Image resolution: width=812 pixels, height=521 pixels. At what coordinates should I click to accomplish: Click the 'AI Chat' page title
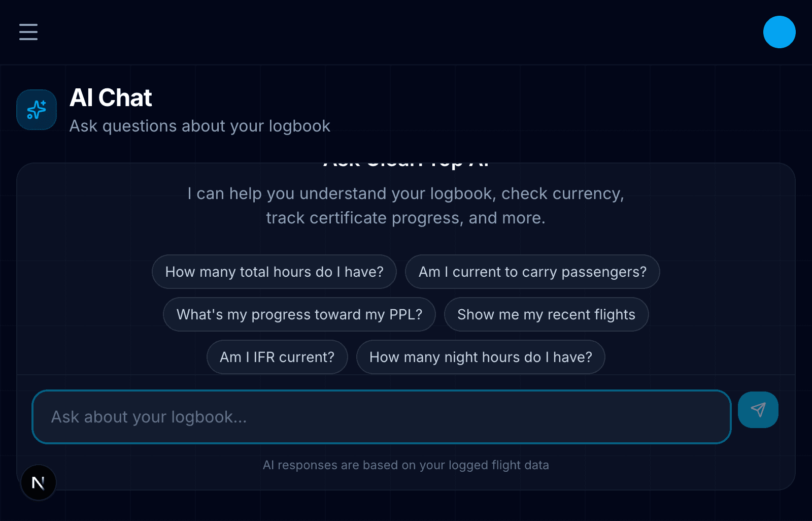pos(111,97)
